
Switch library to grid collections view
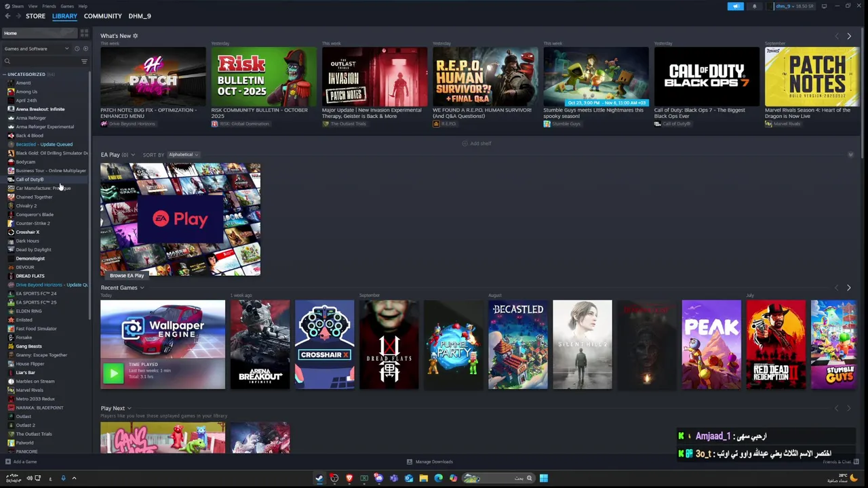tap(84, 33)
